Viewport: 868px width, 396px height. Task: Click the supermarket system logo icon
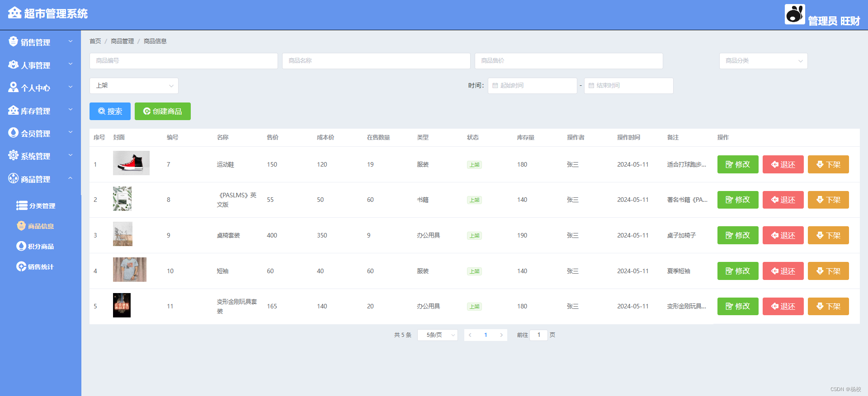14,13
